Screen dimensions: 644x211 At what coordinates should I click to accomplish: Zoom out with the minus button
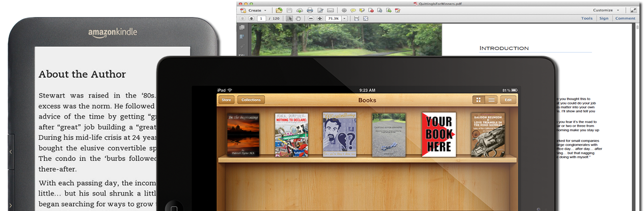[311, 19]
